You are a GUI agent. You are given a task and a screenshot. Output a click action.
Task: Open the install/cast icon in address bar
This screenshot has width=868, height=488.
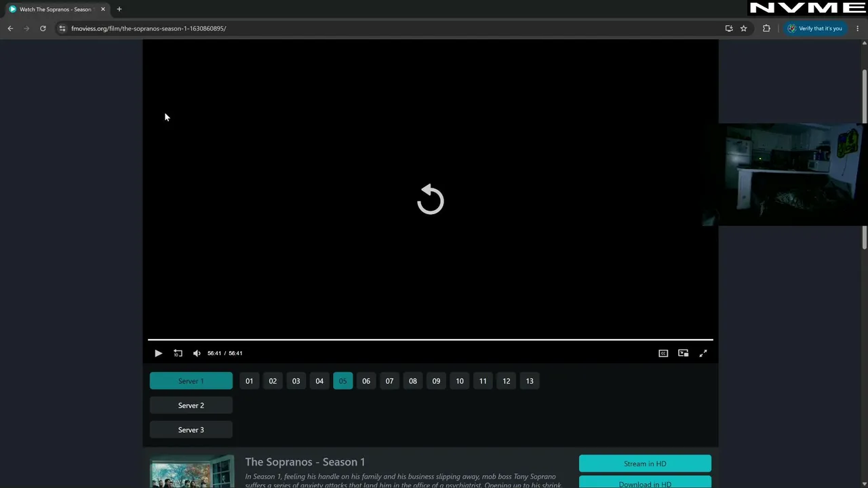coord(729,28)
